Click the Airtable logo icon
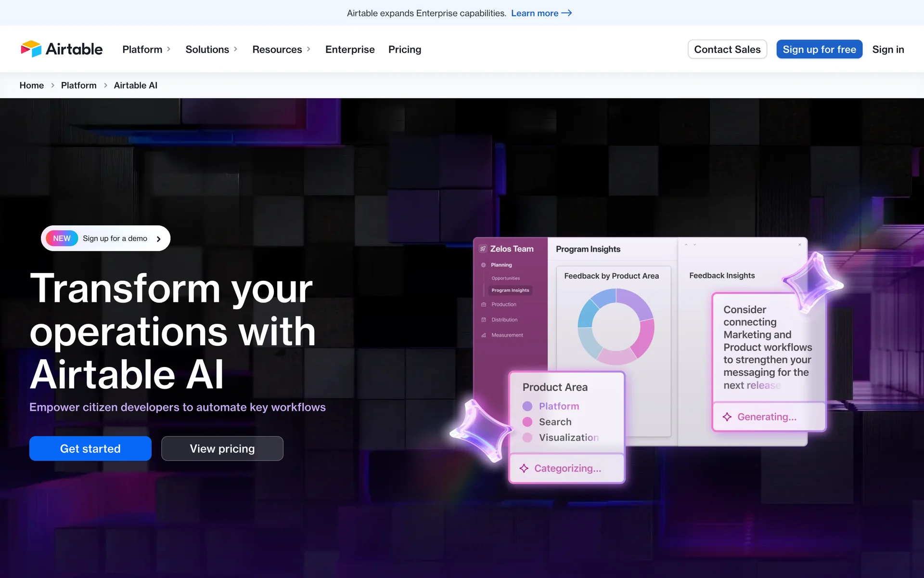Viewport: 924px width, 578px height. [31, 49]
